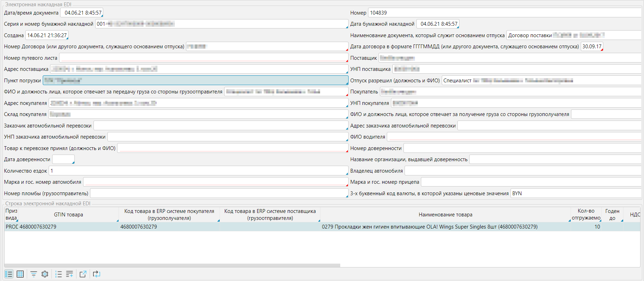Click the Количество ездок field
644x281 pixels.
[x=198, y=171]
